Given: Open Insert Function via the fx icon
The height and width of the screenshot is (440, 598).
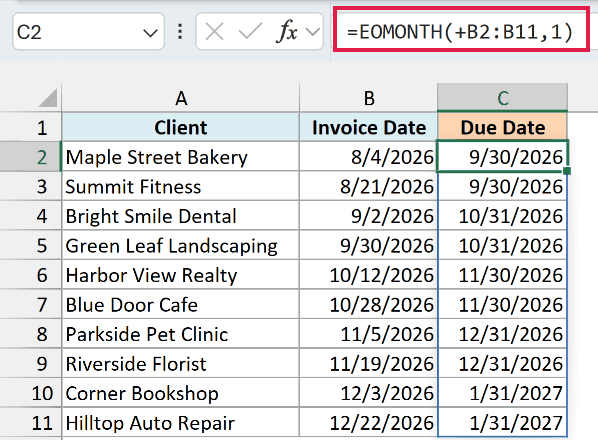Looking at the screenshot, I should click(286, 32).
